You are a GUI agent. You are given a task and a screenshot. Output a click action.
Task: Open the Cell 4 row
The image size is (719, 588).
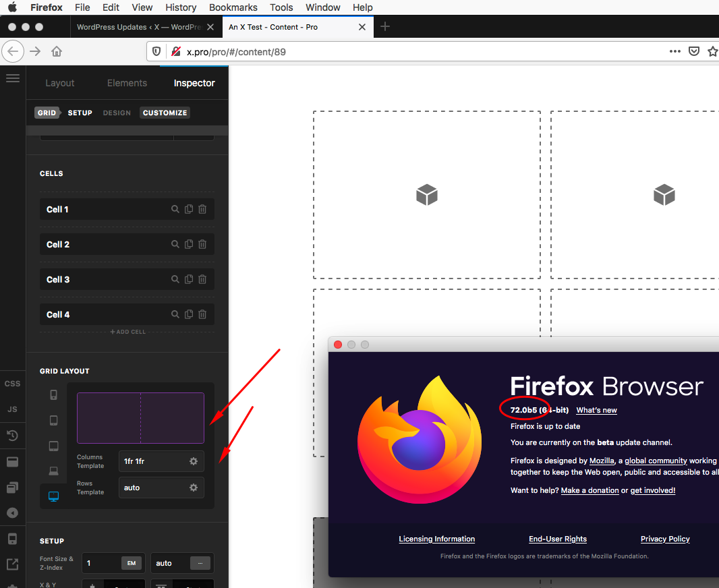[127, 314]
